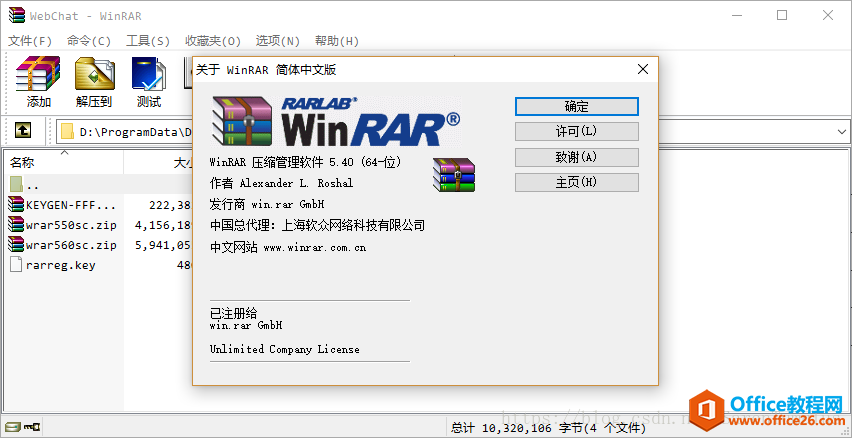
Task: Click the WinRAR title bar application icon
Action: [x=14, y=15]
